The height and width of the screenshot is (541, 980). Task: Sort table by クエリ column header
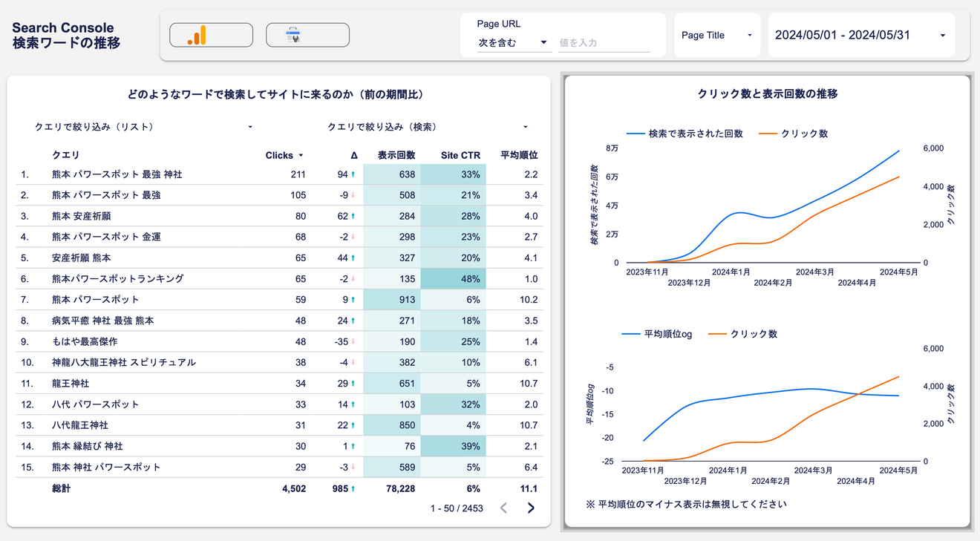click(66, 155)
